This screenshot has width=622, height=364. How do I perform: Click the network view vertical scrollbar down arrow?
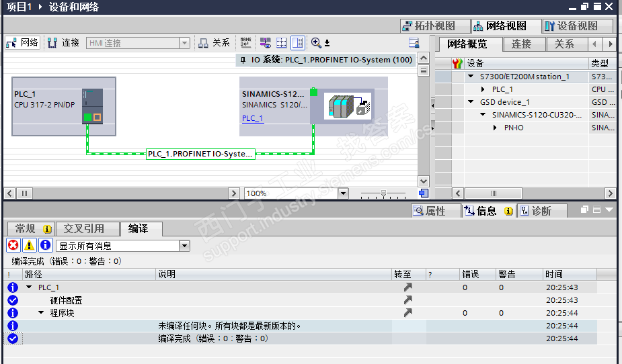pyautogui.click(x=424, y=181)
